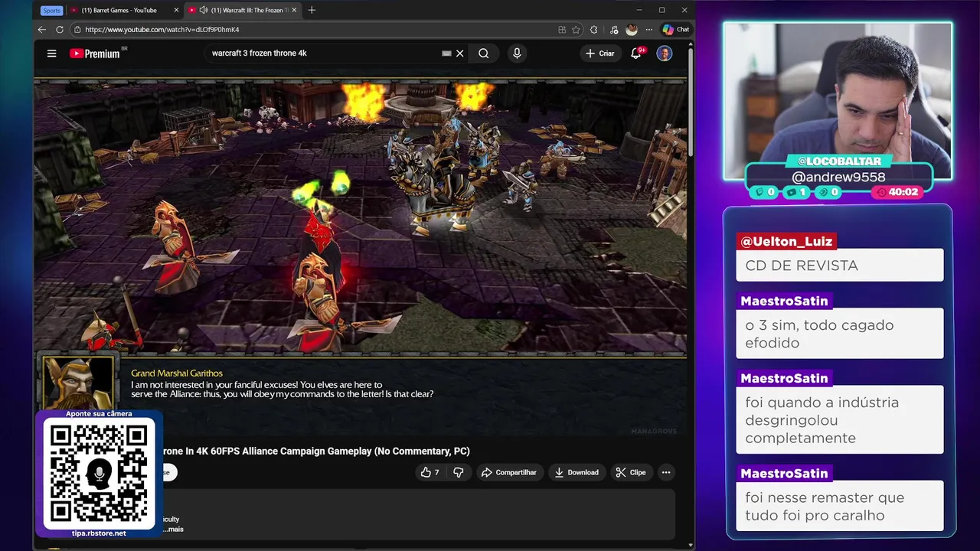The image size is (980, 551).
Task: Close the Warcraft III tab
Action: 294,10
